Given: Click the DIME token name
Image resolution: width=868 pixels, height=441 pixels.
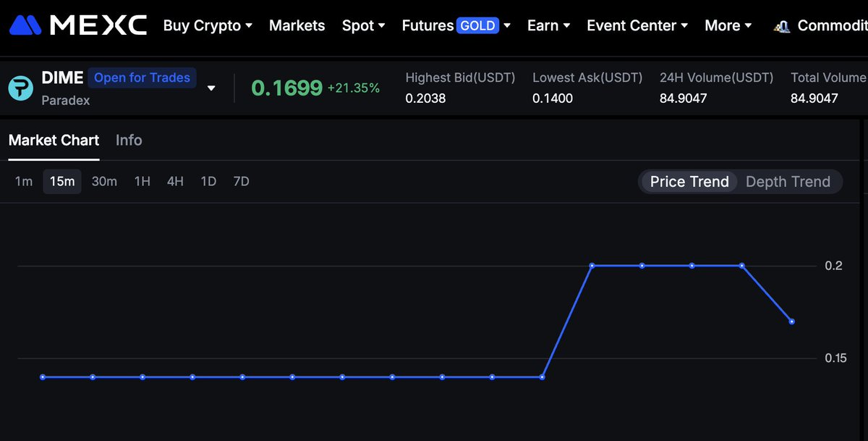Looking at the screenshot, I should (x=63, y=77).
